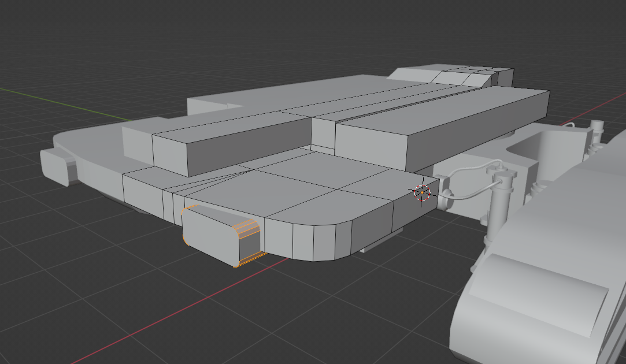
Task: Click the vertical cylinder post beside the hose
Action: [x=499, y=207]
